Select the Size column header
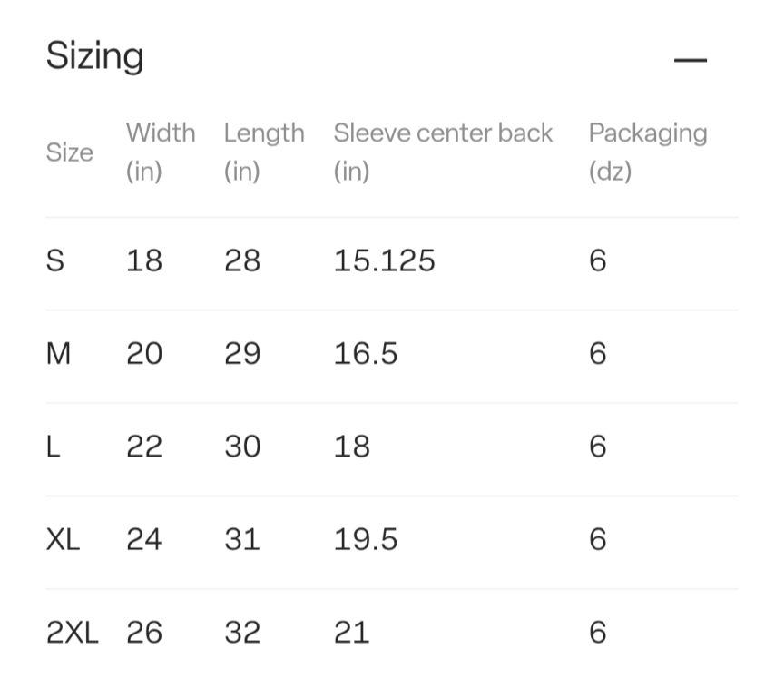Screen dimensions: 784x678 (x=70, y=152)
